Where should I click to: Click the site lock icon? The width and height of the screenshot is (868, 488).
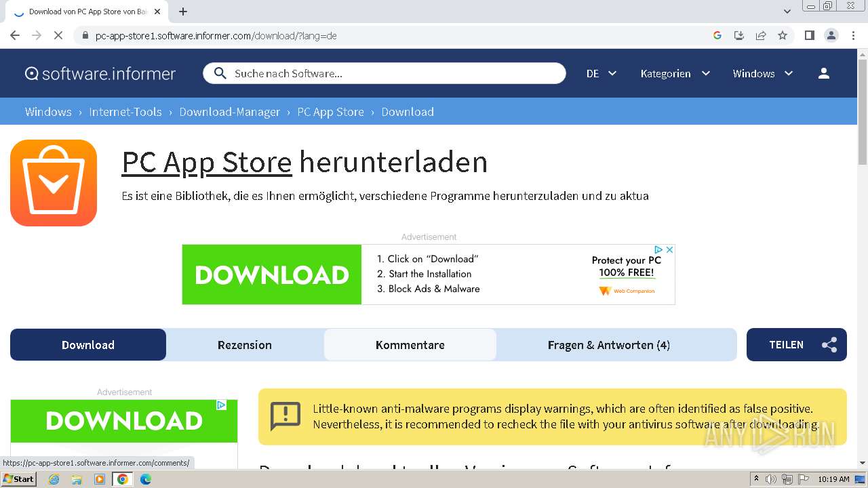coord(85,35)
